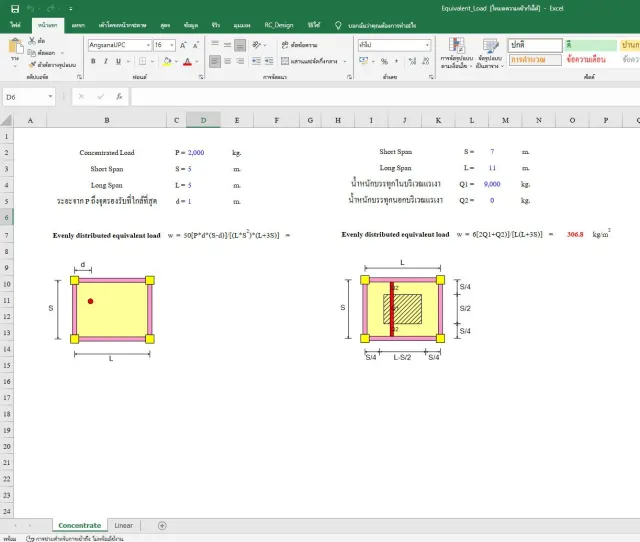Add a new sheet with the plus button
Screen dimensions: 640x542
click(162, 526)
